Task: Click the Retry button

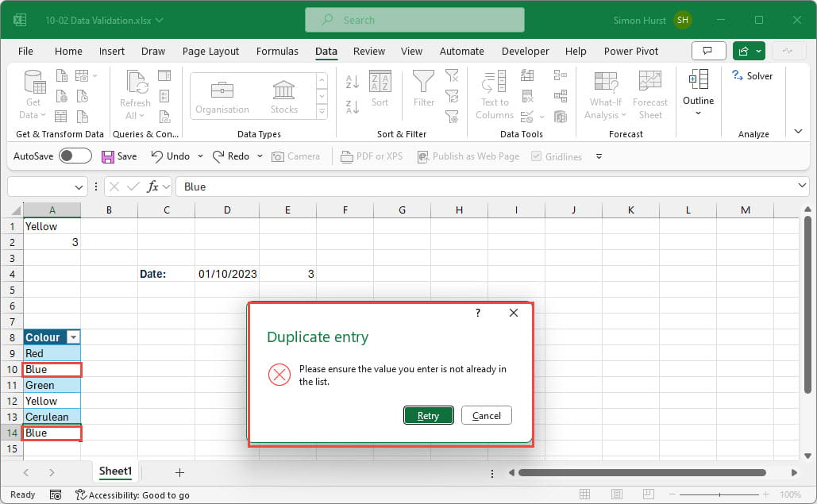Action: coord(428,416)
